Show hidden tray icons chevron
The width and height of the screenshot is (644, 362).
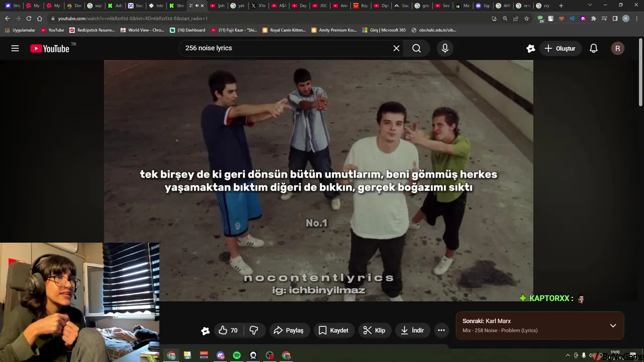tap(568, 355)
